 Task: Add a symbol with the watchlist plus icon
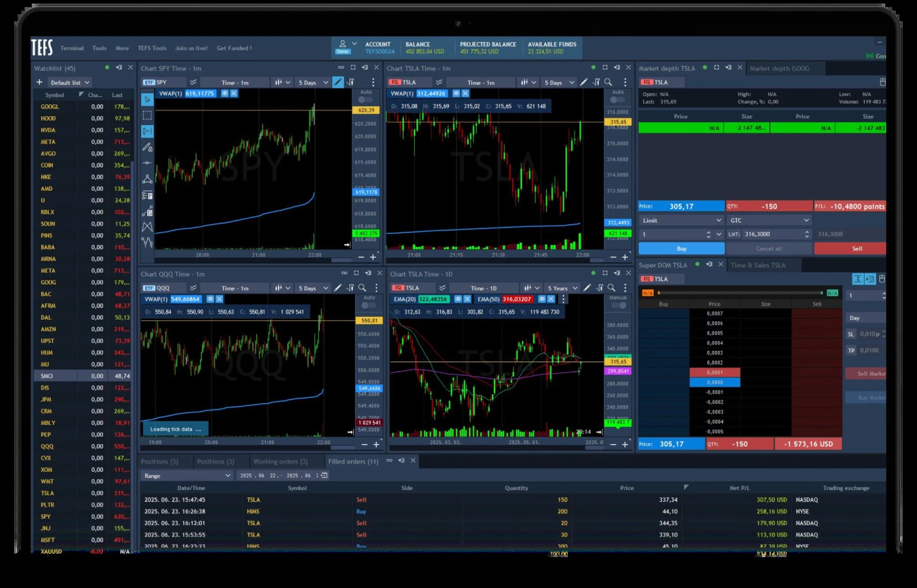[x=40, y=82]
